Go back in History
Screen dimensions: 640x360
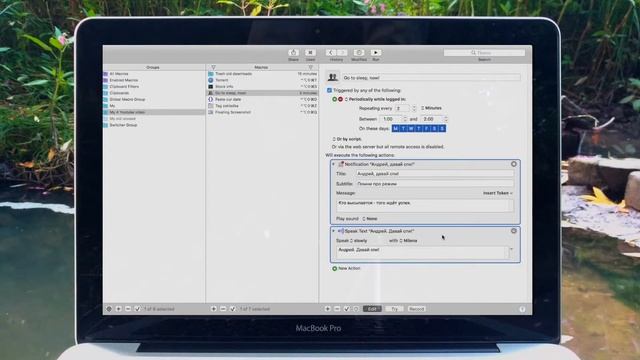(331, 52)
